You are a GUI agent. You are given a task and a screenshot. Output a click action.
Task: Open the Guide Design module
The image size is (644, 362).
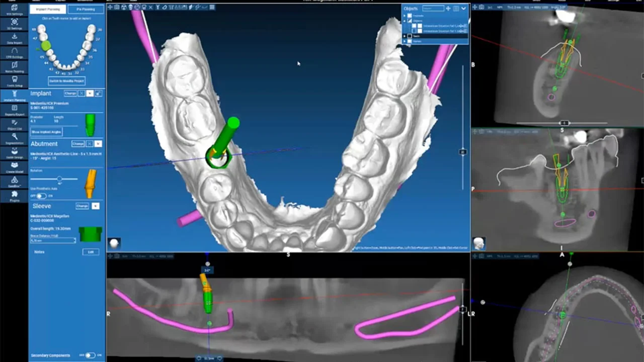14,152
